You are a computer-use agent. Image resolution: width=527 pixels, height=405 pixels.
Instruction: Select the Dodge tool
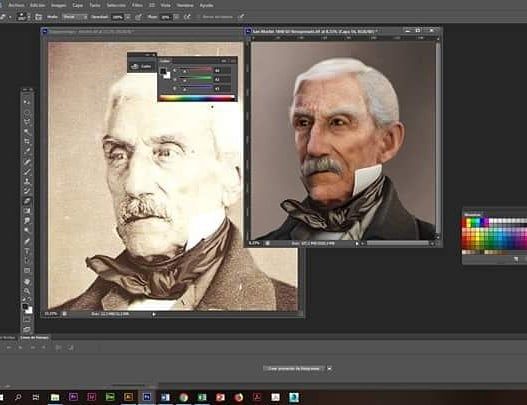(x=27, y=231)
